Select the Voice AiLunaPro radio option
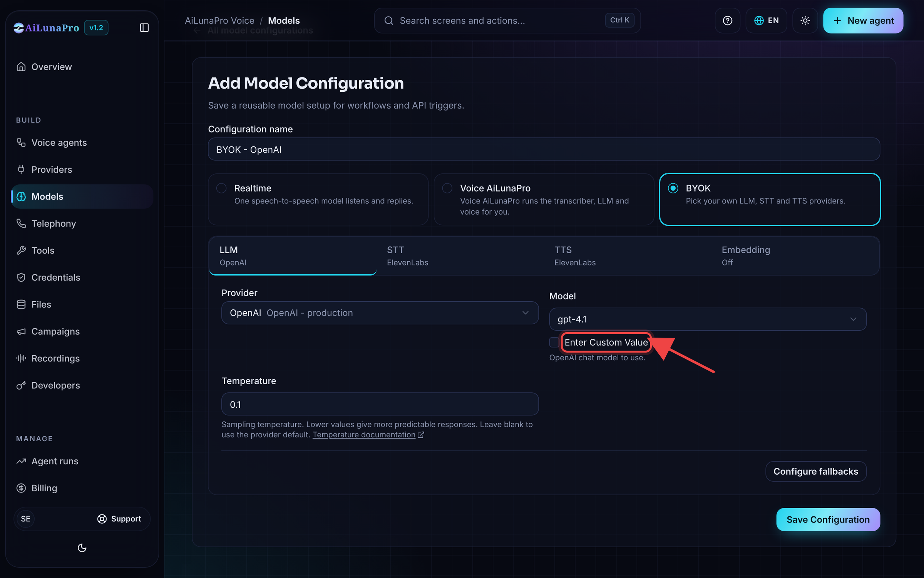Screen dimensions: 924x578 (x=447, y=188)
